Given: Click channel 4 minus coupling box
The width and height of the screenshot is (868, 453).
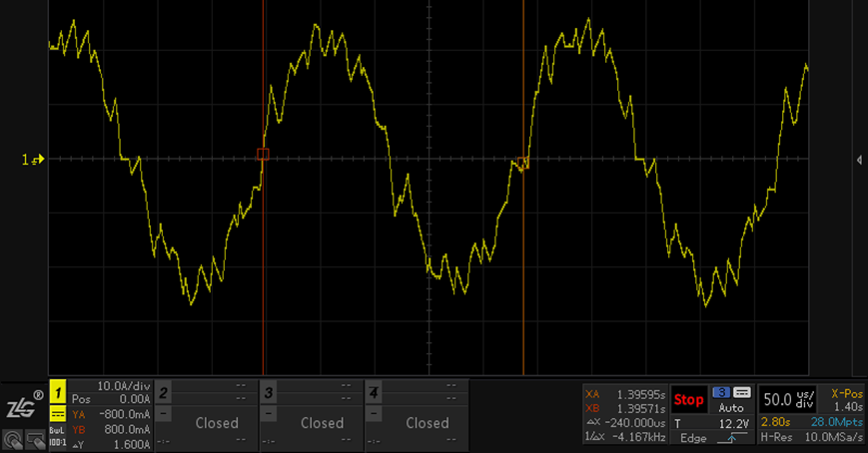Looking at the screenshot, I should (x=374, y=414).
